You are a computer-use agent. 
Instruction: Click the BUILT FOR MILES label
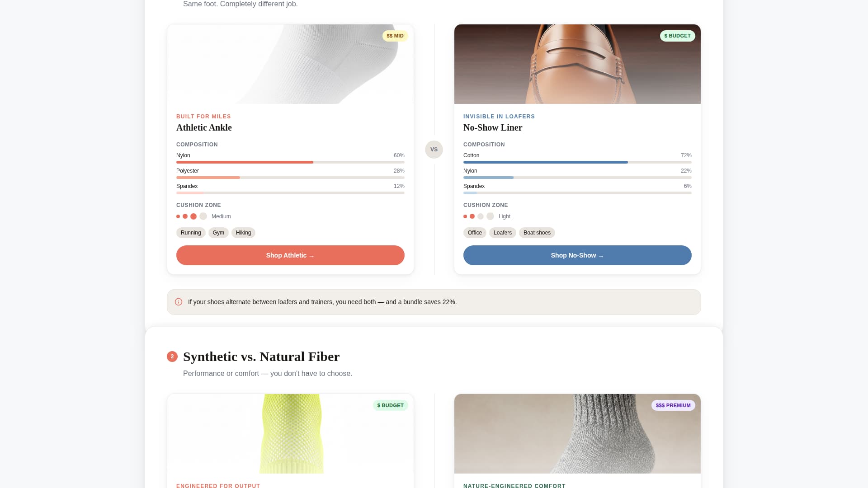(x=203, y=117)
